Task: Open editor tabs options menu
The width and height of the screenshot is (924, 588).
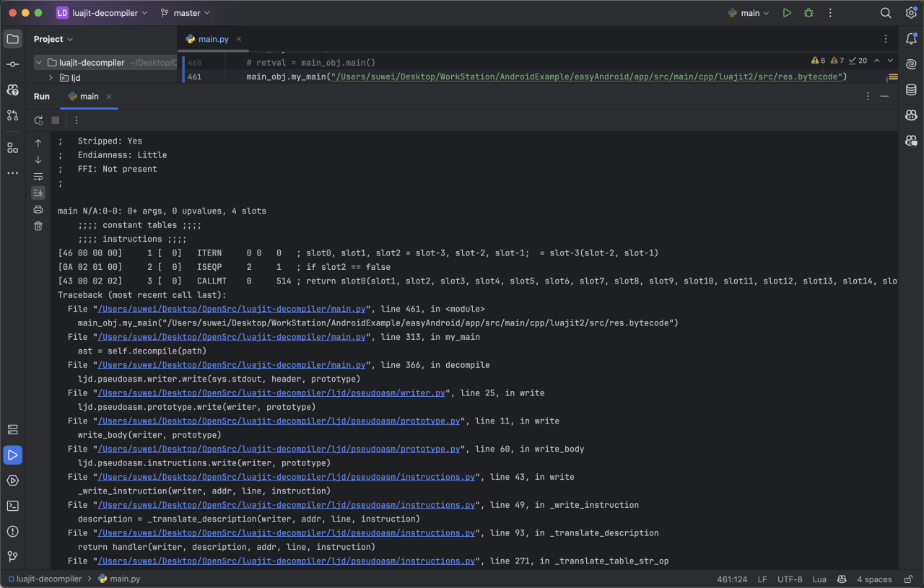Action: click(x=886, y=39)
